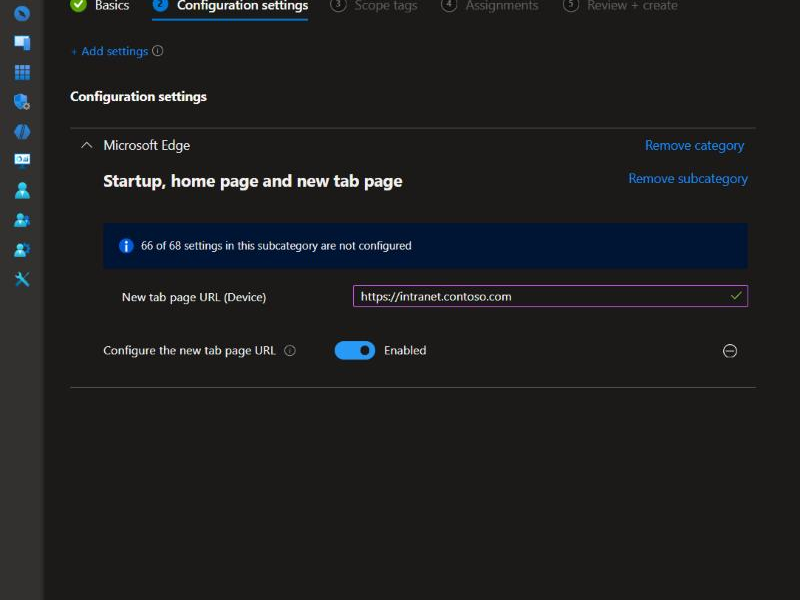
Task: Click the '66 of 68 settings' info message
Action: click(x=276, y=246)
